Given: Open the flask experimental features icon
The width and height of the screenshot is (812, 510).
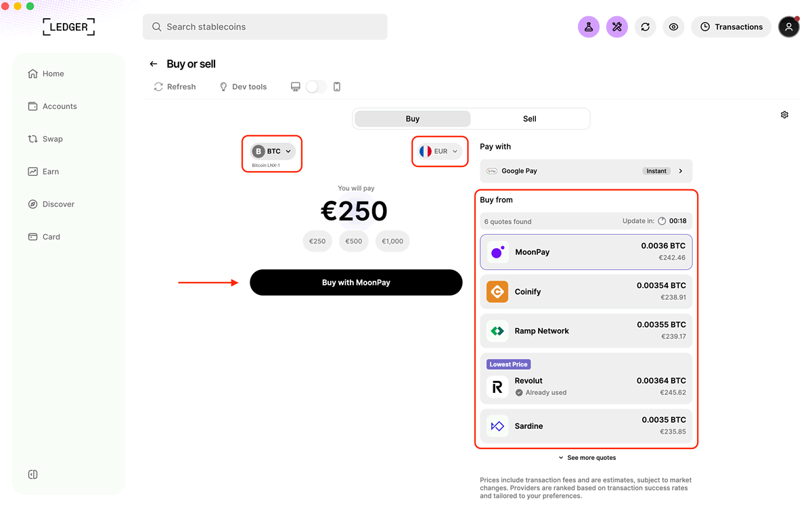Looking at the screenshot, I should pos(589,27).
